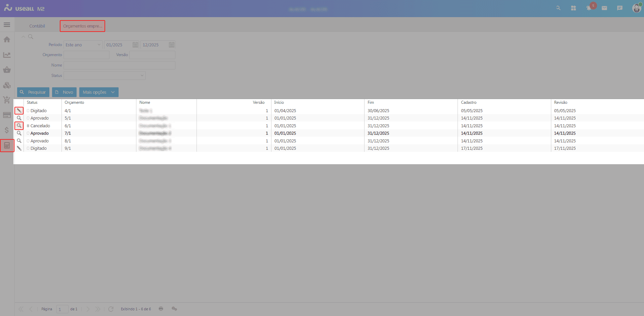Image resolution: width=644 pixels, height=316 pixels.
Task: Refresh the grid with the reload icon
Action: pyautogui.click(x=111, y=309)
